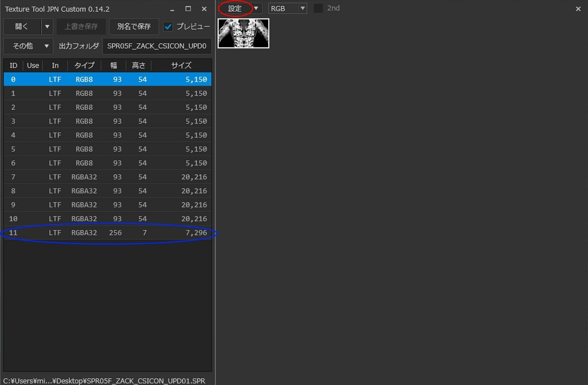Toggle the プレビュー preview checkbox
This screenshot has height=385, width=588.
click(x=168, y=26)
